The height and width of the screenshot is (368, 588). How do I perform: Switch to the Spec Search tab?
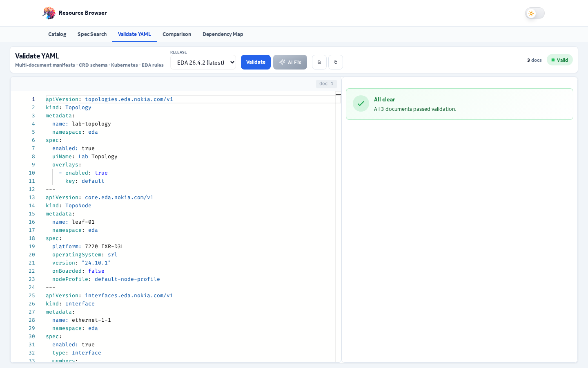point(92,34)
